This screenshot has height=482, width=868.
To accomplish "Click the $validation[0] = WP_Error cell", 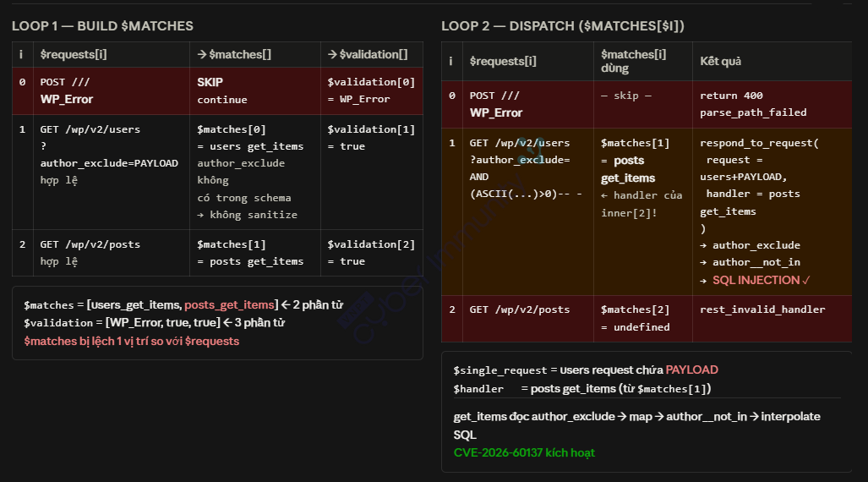I will 371,90.
